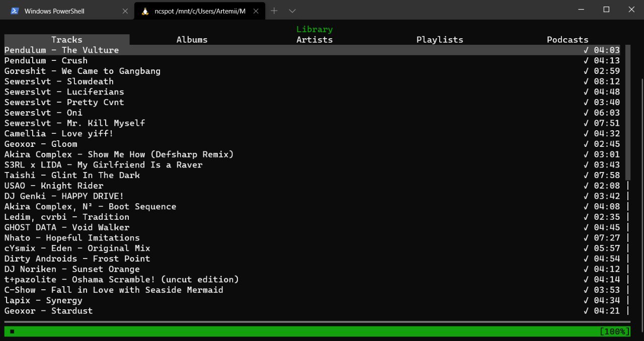The height and width of the screenshot is (341, 644).
Task: Select track Goreshit - We Came to Gangbang
Action: [x=312, y=71]
